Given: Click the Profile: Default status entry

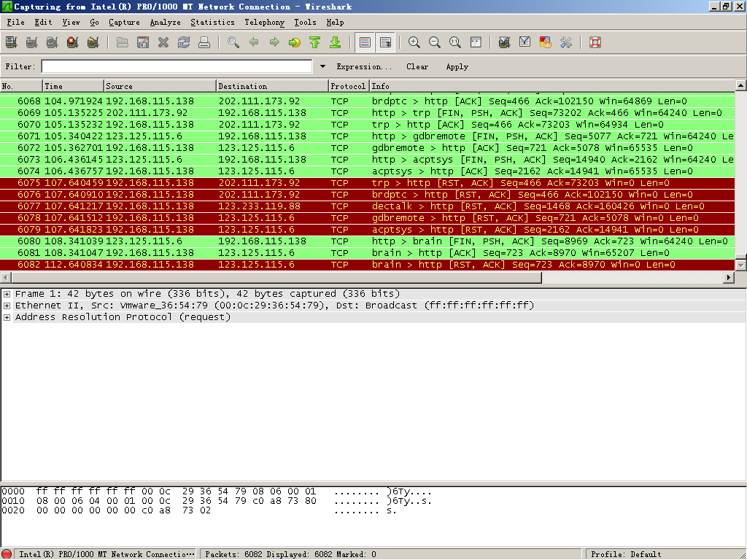Looking at the screenshot, I should [626, 554].
